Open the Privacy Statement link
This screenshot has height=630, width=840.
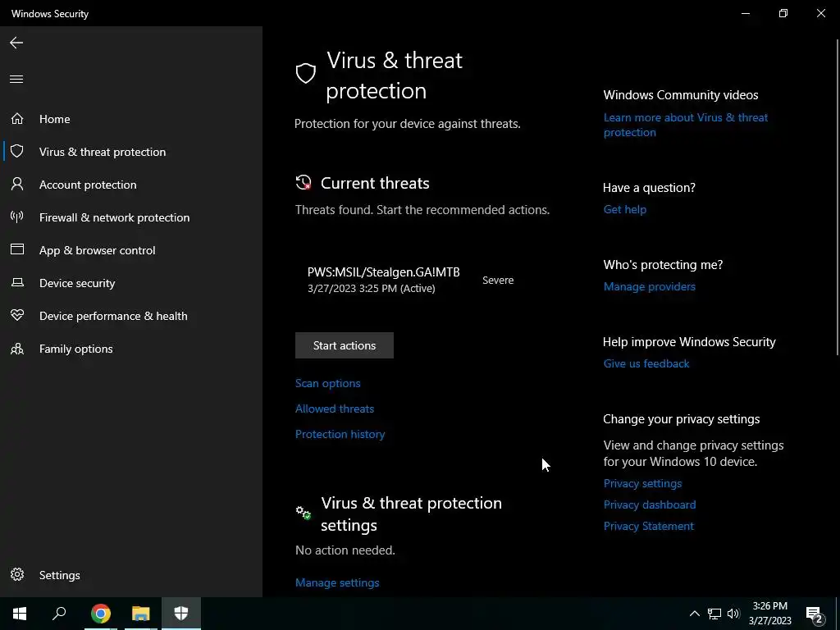pos(649,526)
